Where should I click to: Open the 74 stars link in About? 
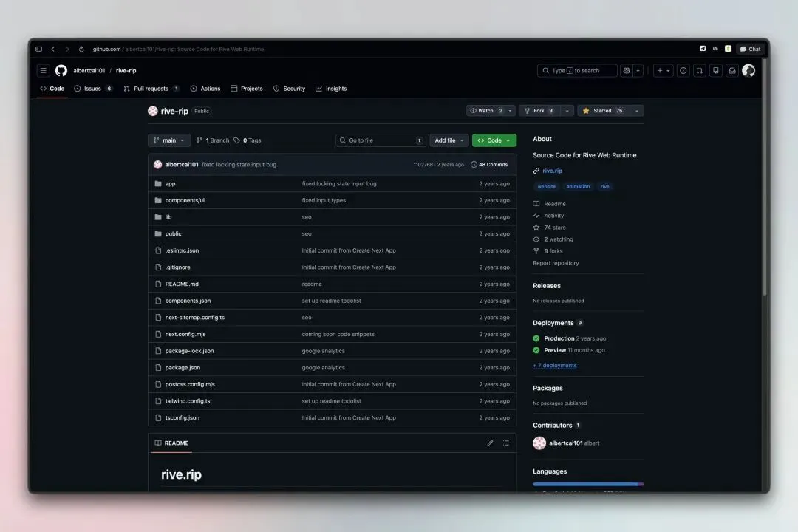(550, 228)
